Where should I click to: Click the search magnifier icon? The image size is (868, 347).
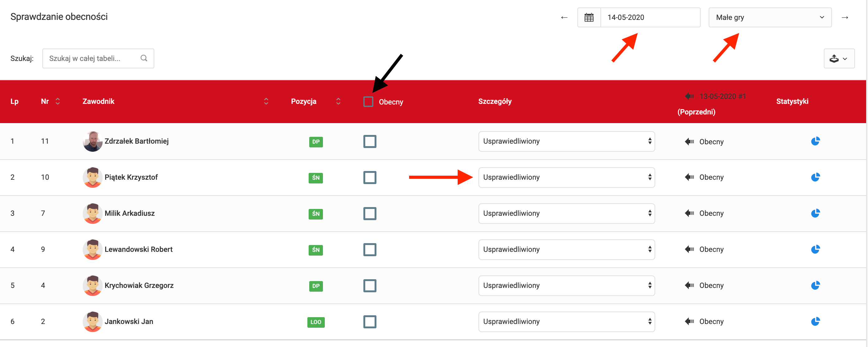coord(144,58)
